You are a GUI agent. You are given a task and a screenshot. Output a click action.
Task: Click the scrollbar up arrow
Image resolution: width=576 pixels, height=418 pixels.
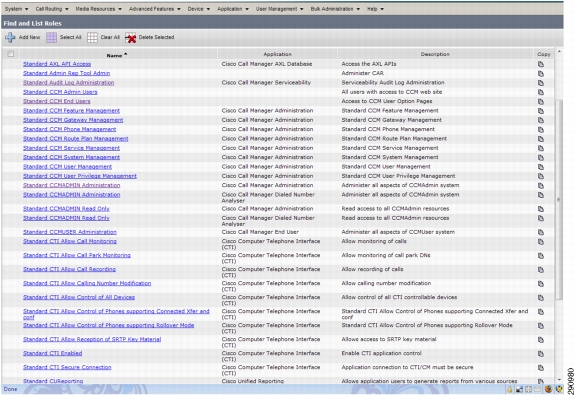coord(559,51)
